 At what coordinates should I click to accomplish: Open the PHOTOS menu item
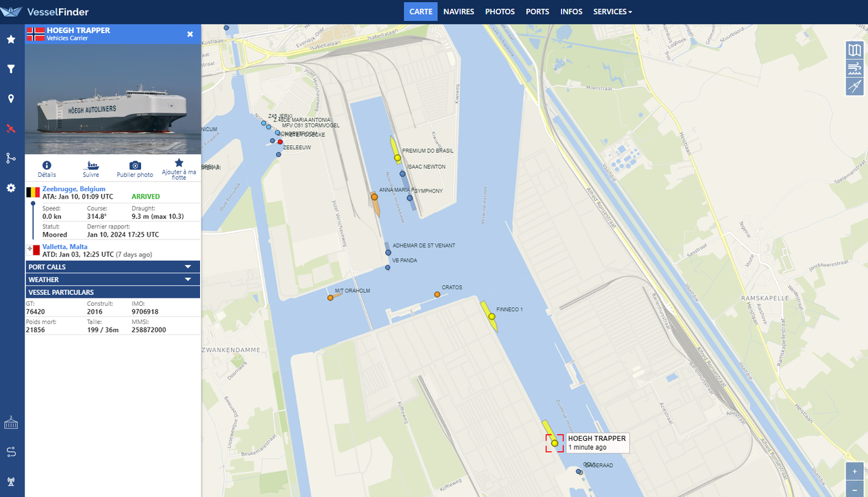(500, 12)
